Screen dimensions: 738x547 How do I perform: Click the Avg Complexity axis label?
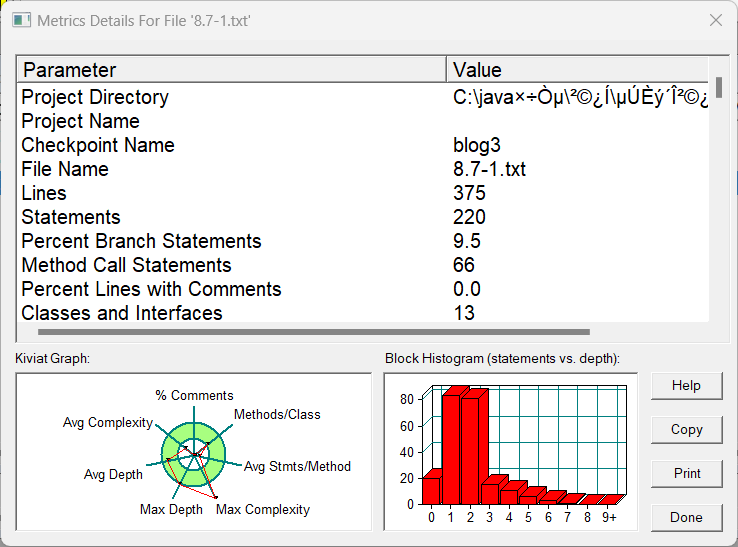108,423
